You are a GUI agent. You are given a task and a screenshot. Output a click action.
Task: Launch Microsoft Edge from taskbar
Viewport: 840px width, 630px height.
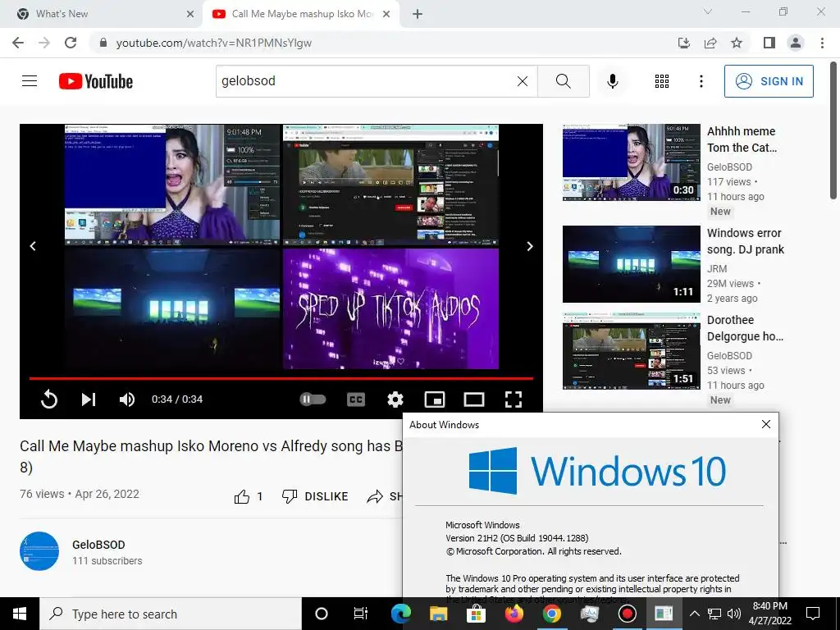coord(400,614)
